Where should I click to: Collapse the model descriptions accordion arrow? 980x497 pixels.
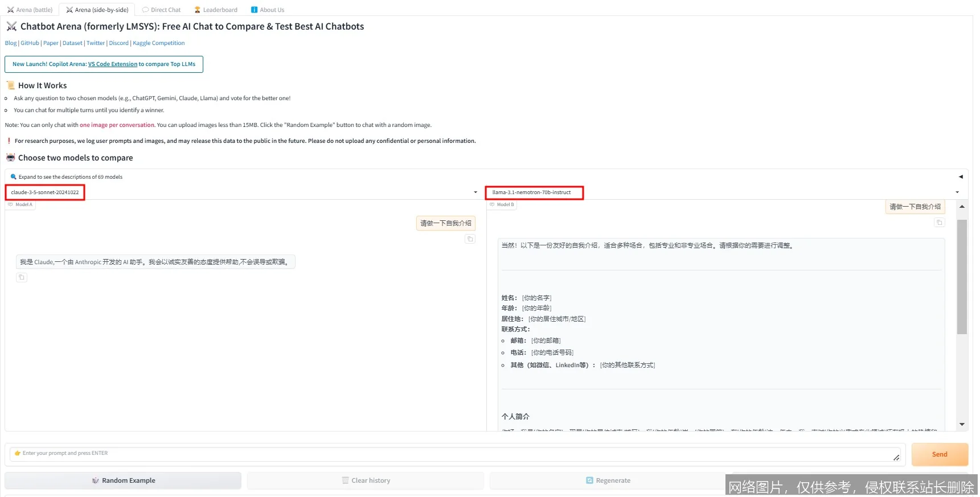tap(961, 177)
